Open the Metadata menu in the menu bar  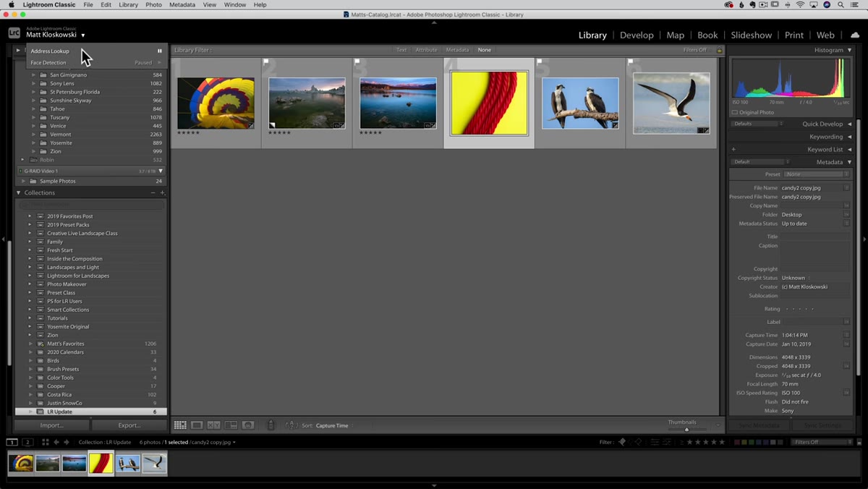coord(182,4)
